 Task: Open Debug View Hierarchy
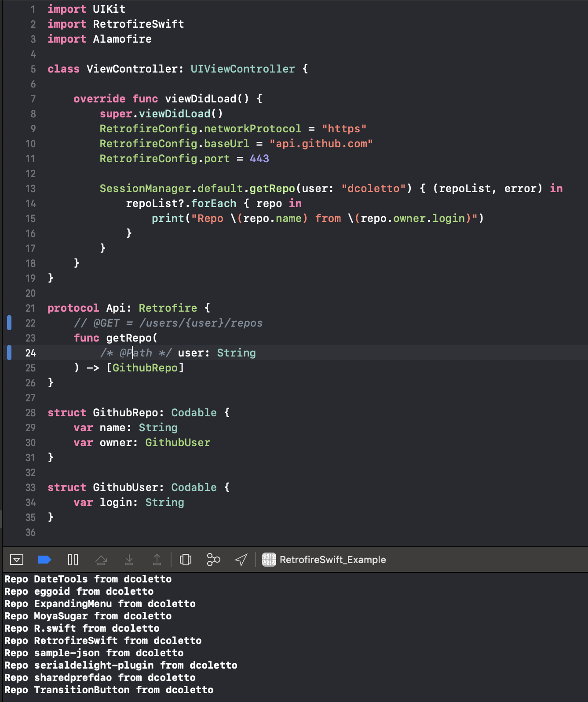pyautogui.click(x=186, y=560)
